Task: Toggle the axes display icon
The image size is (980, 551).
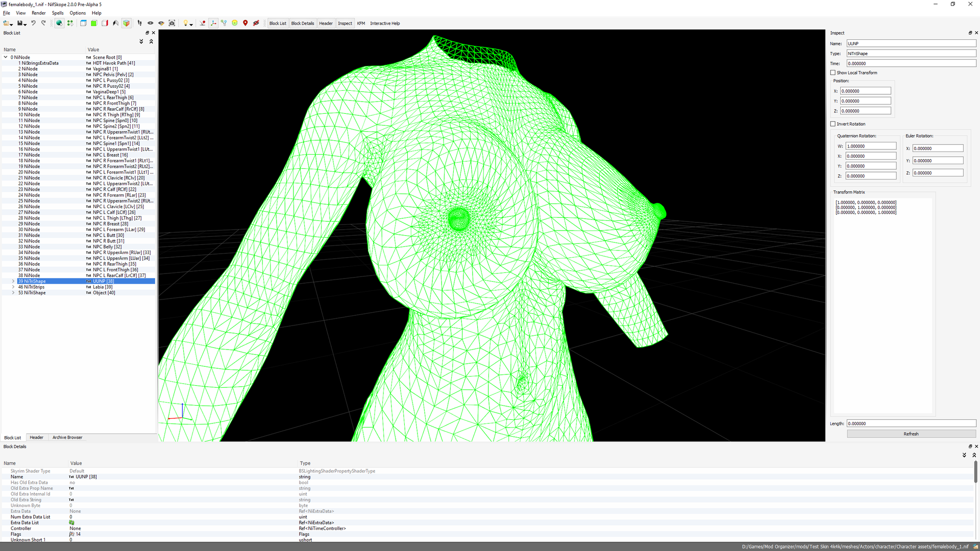Action: point(213,23)
